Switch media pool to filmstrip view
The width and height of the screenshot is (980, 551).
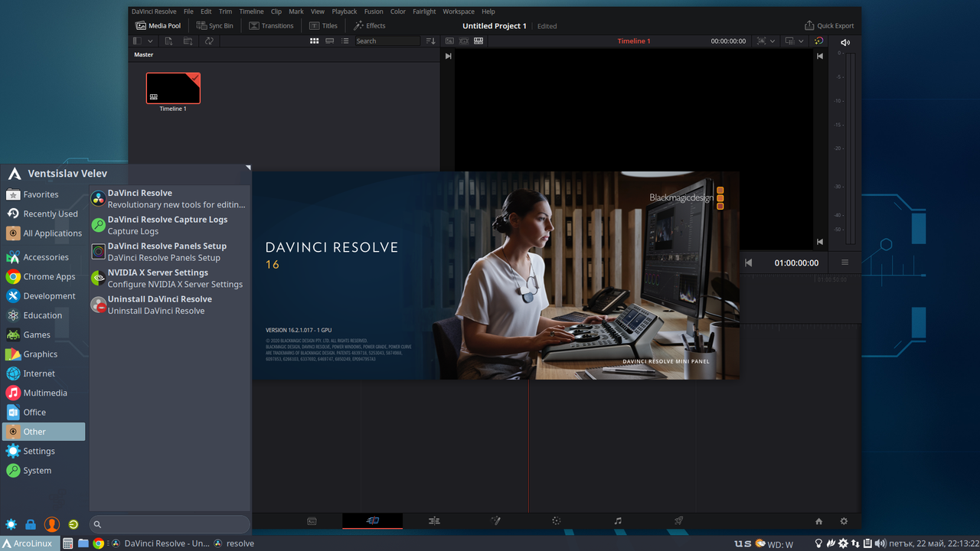pyautogui.click(x=329, y=41)
